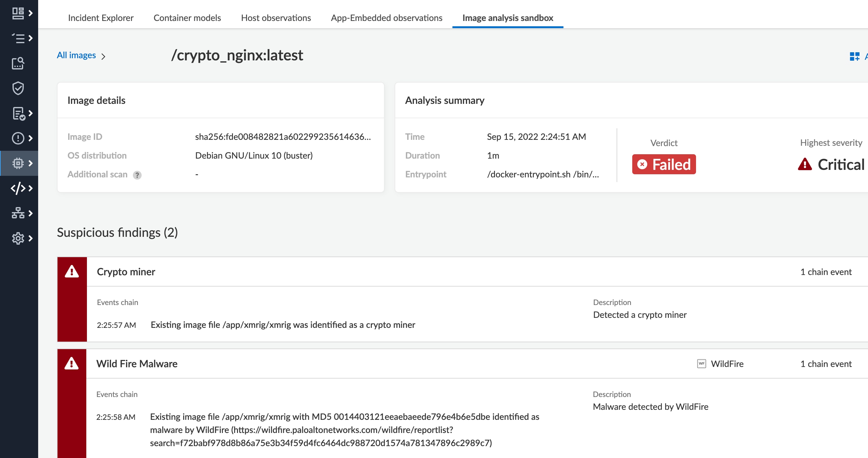This screenshot has width=868, height=458.
Task: Open the Settings gear icon in sidebar
Action: tap(18, 239)
